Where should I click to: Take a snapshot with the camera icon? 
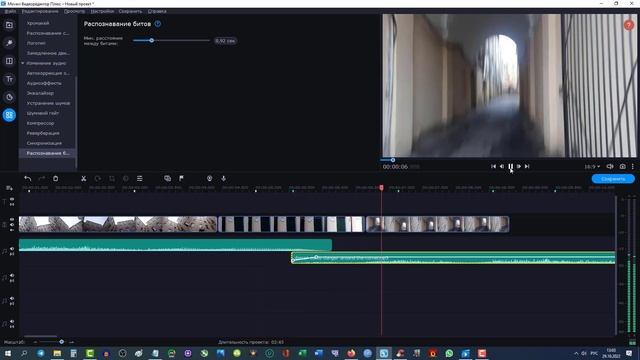tap(622, 167)
